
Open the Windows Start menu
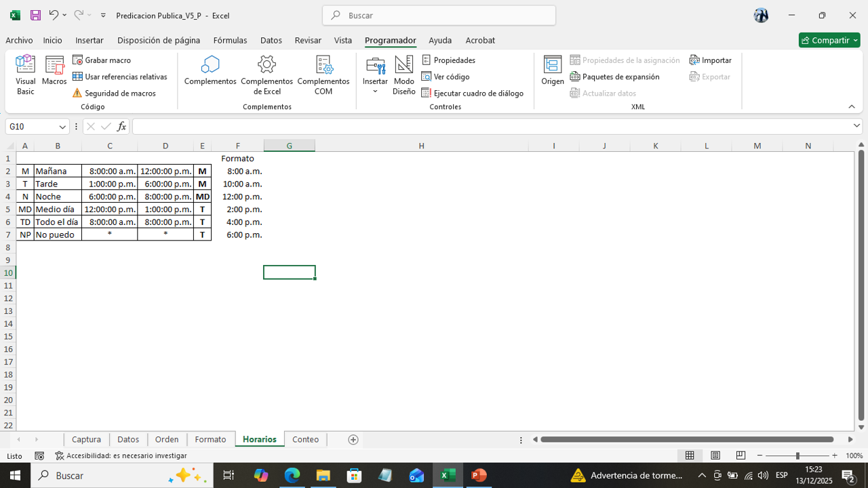tap(15, 476)
